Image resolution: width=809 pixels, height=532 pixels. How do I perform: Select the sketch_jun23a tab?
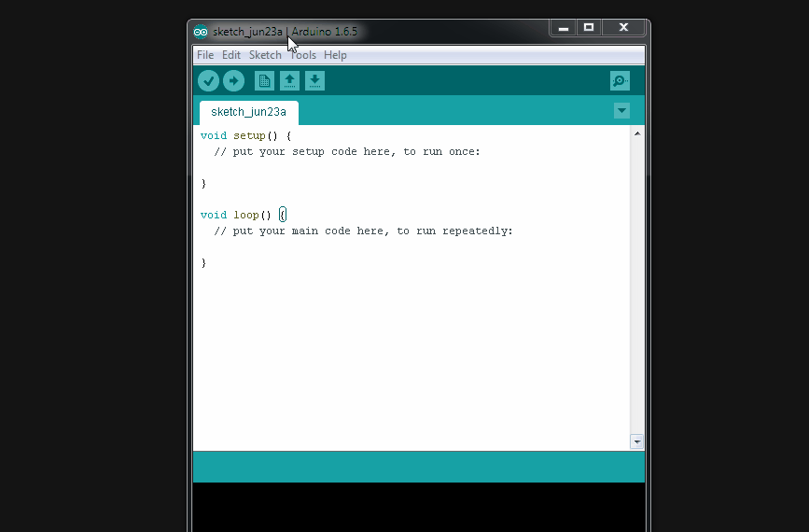tap(248, 112)
